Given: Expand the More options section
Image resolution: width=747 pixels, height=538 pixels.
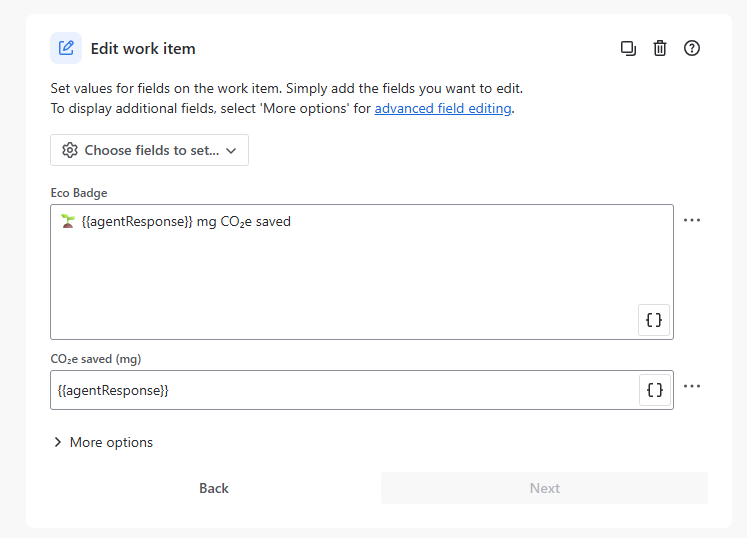Looking at the screenshot, I should tap(103, 442).
